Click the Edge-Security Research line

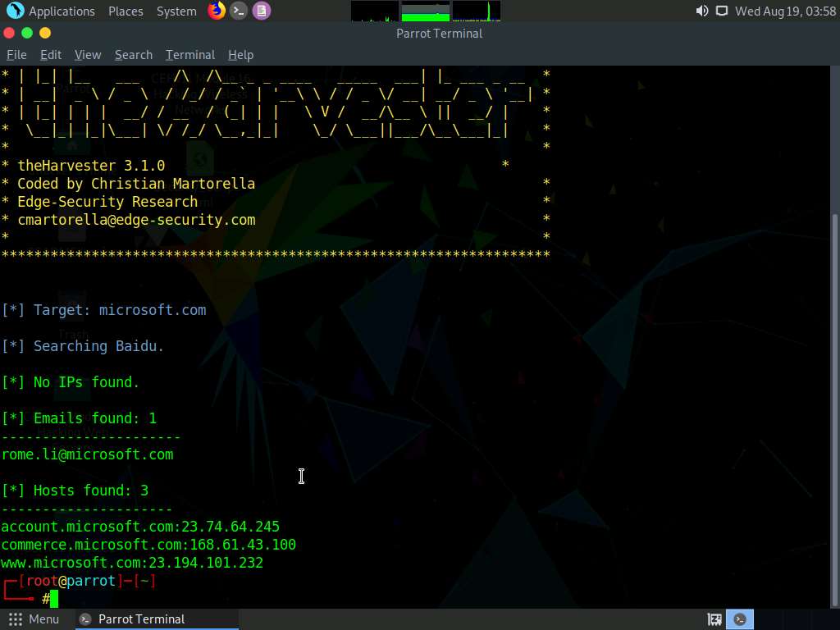tap(107, 202)
